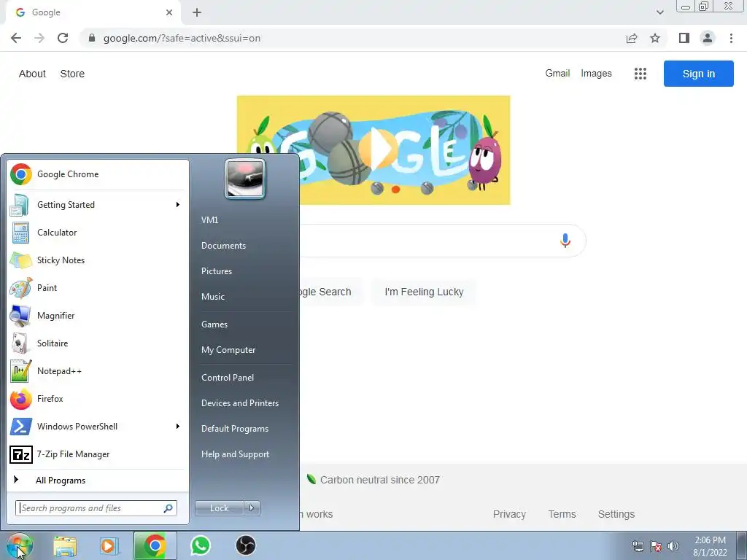This screenshot has width=747, height=560.
Task: Click I'm Feeling Lucky button
Action: pos(424,292)
